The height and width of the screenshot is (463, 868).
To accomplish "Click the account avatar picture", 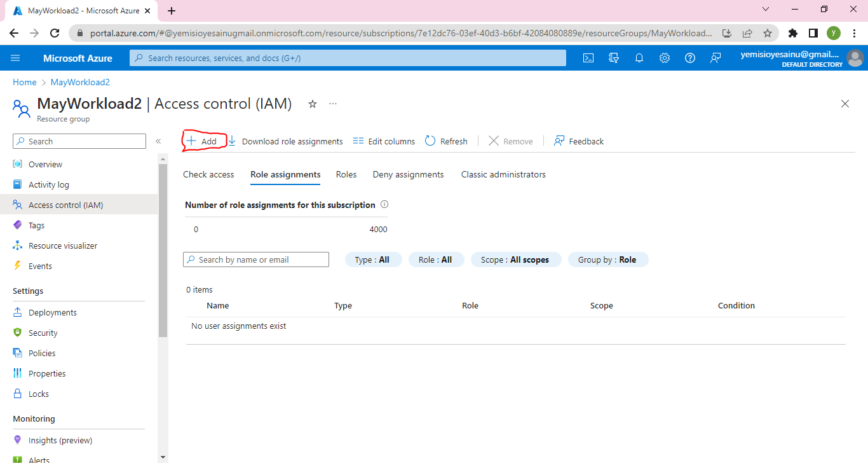I will pos(855,58).
